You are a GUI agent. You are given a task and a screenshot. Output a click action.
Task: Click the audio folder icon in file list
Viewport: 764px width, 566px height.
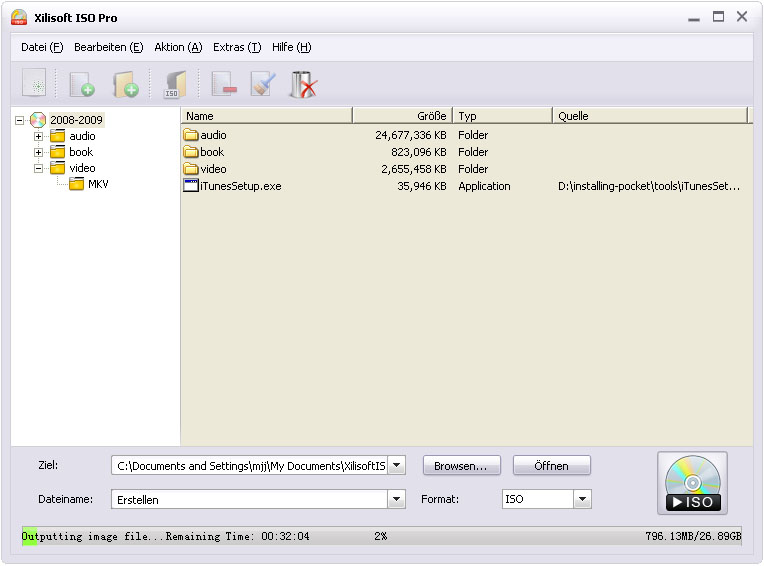coord(191,135)
